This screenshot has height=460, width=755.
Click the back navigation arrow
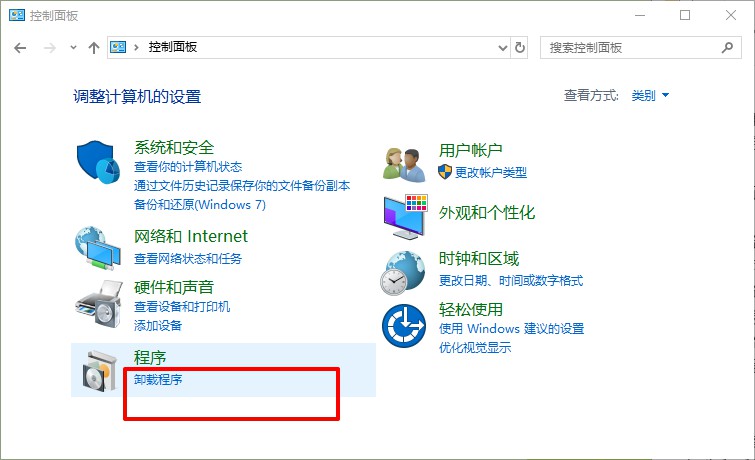click(x=20, y=47)
